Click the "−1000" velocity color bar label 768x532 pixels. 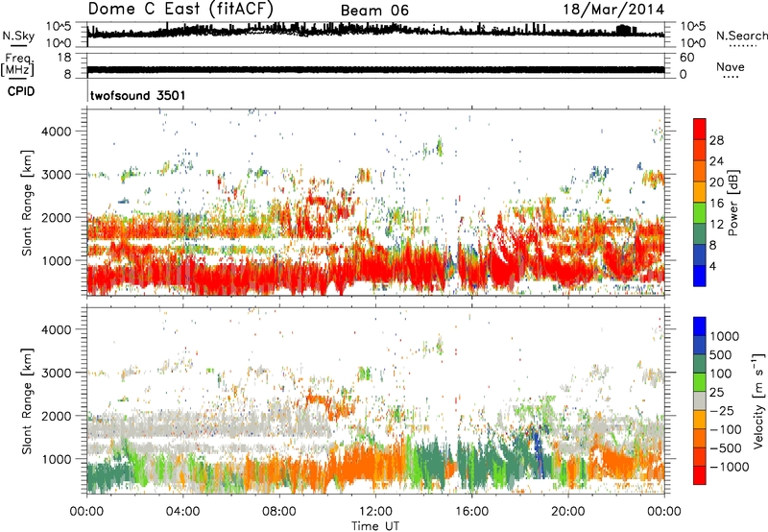(730, 467)
